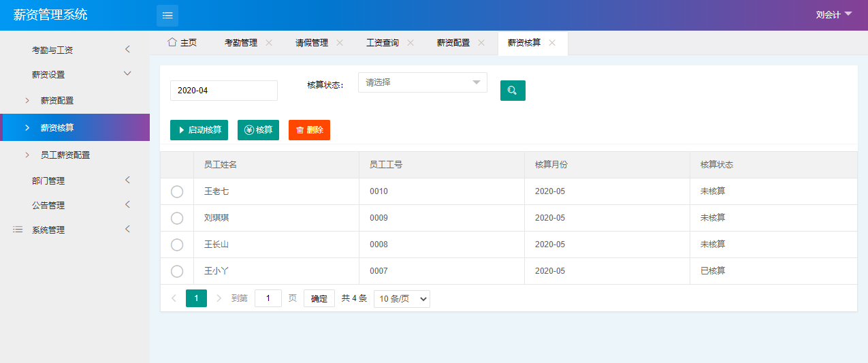Click the hamburger menu toggle icon

point(167,15)
